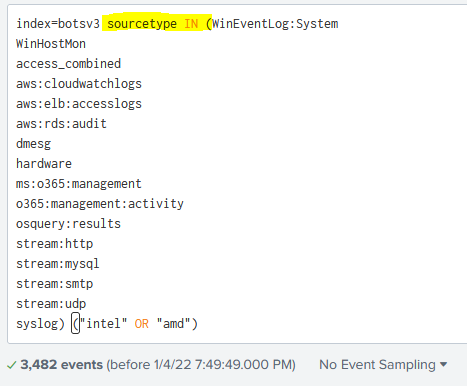Image resolution: width=467 pixels, height=386 pixels.
Task: Click 'WinEventLog:System' in the query
Action: click(275, 24)
